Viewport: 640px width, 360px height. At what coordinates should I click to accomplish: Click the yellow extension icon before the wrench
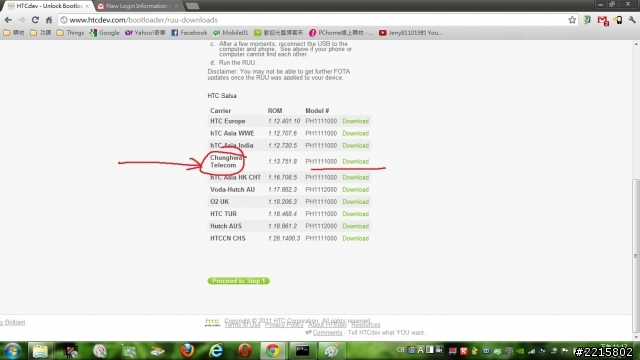[x=618, y=20]
